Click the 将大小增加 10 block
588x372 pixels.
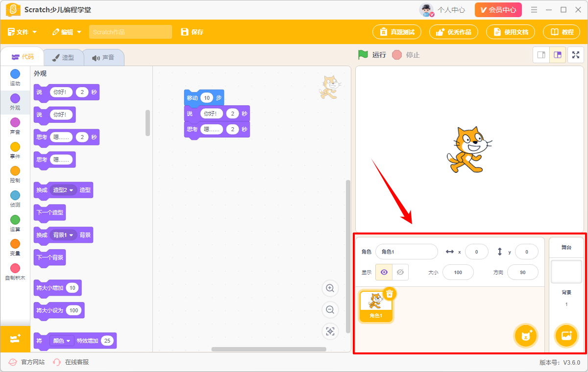57,288
